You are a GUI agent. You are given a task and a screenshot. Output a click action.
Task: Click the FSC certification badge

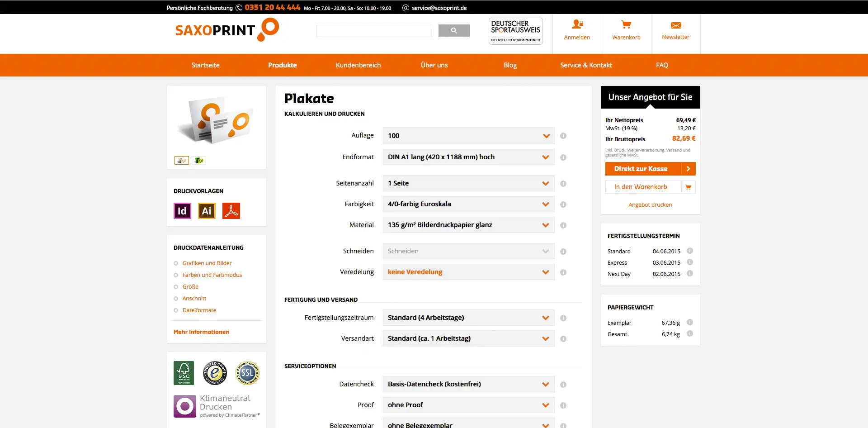point(184,372)
